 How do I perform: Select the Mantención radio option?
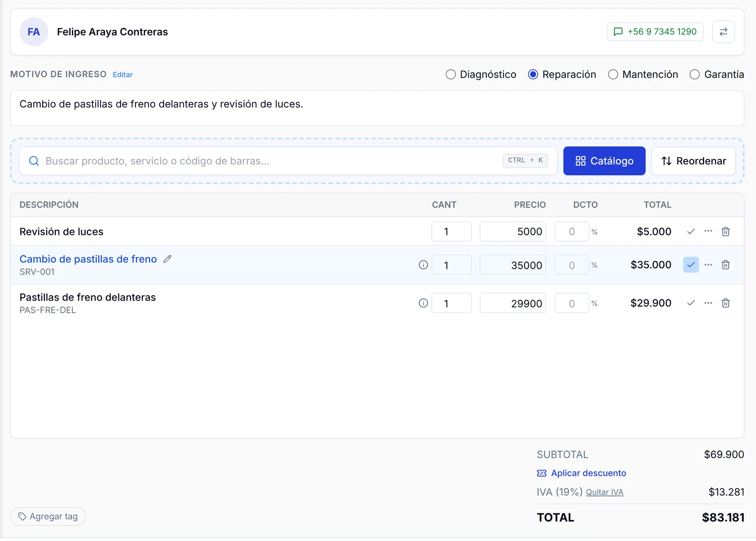click(x=613, y=74)
